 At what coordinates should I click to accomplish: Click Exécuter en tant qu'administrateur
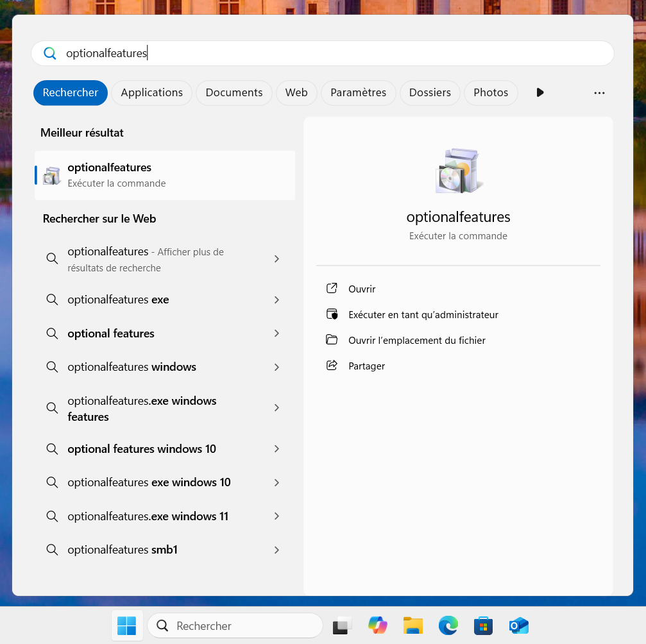pos(423,315)
